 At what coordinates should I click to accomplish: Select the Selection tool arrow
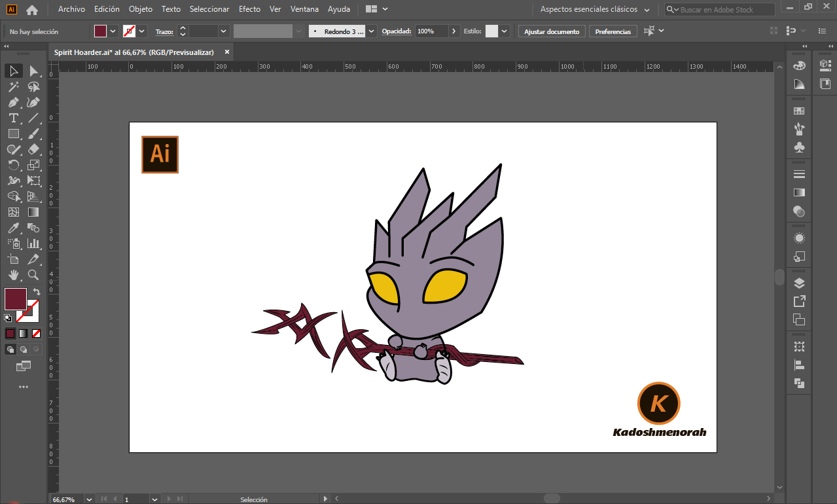[x=13, y=71]
